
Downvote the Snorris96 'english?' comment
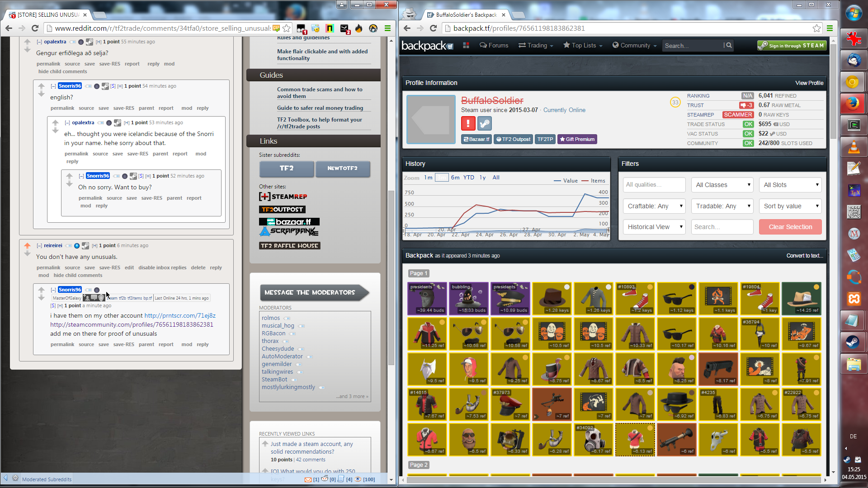click(x=41, y=94)
